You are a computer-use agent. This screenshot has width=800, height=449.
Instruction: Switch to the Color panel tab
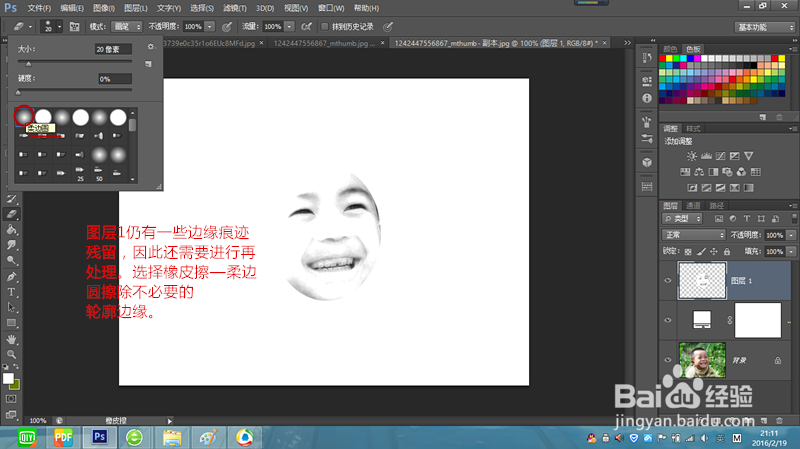(670, 49)
